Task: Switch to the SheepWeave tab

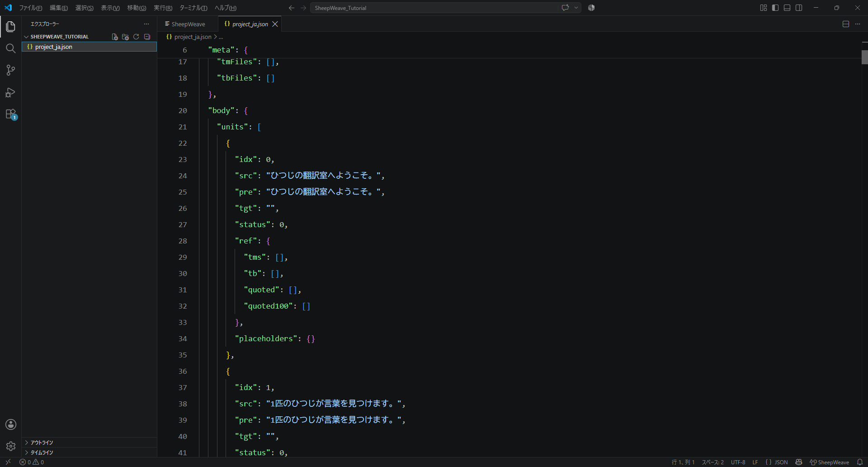Action: tap(188, 24)
